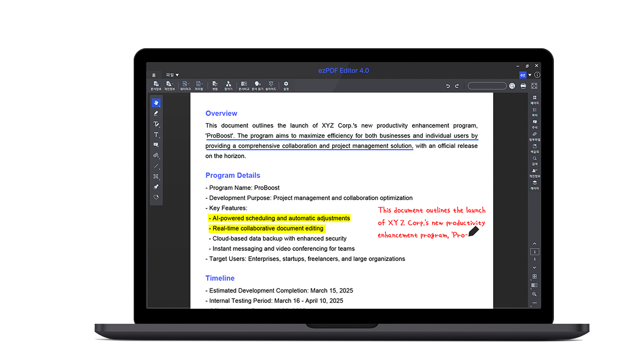This screenshot has height=343, width=644.
Task: Click the blue ez logo button
Action: 523,75
